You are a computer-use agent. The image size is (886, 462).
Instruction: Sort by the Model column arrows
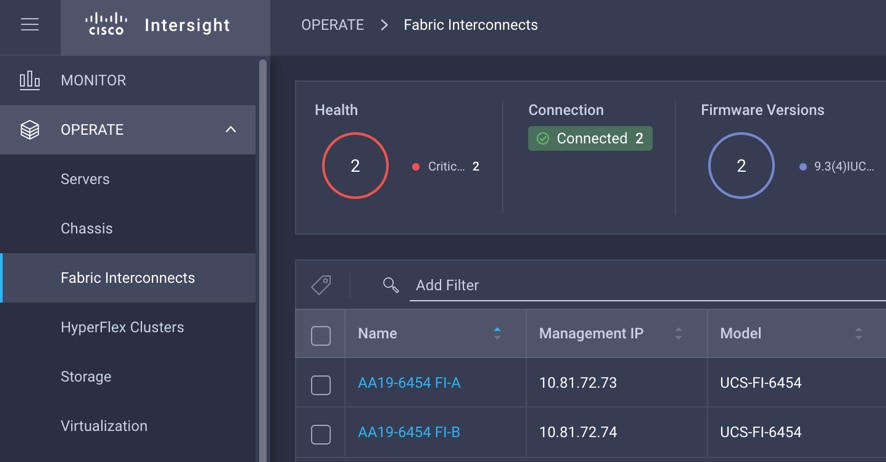(859, 333)
